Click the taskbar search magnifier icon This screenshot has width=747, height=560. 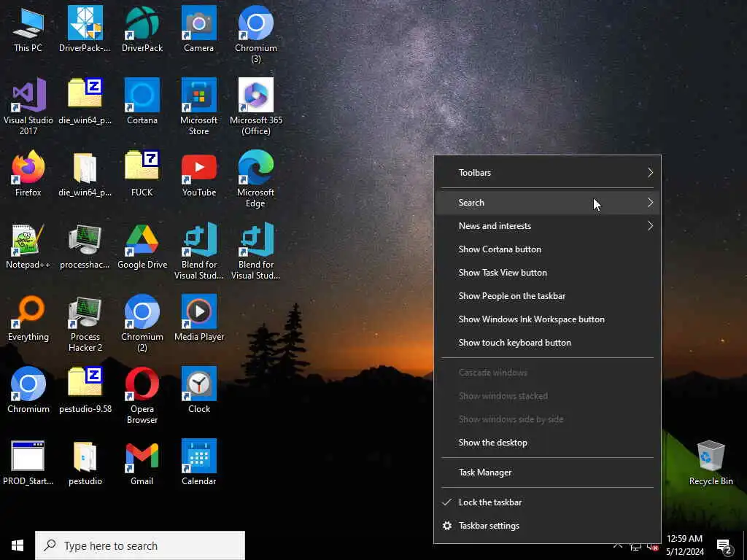point(50,545)
